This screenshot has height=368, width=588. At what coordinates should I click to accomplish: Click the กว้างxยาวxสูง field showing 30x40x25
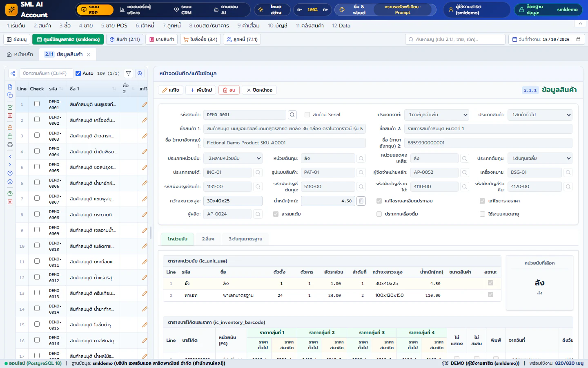[x=233, y=201]
